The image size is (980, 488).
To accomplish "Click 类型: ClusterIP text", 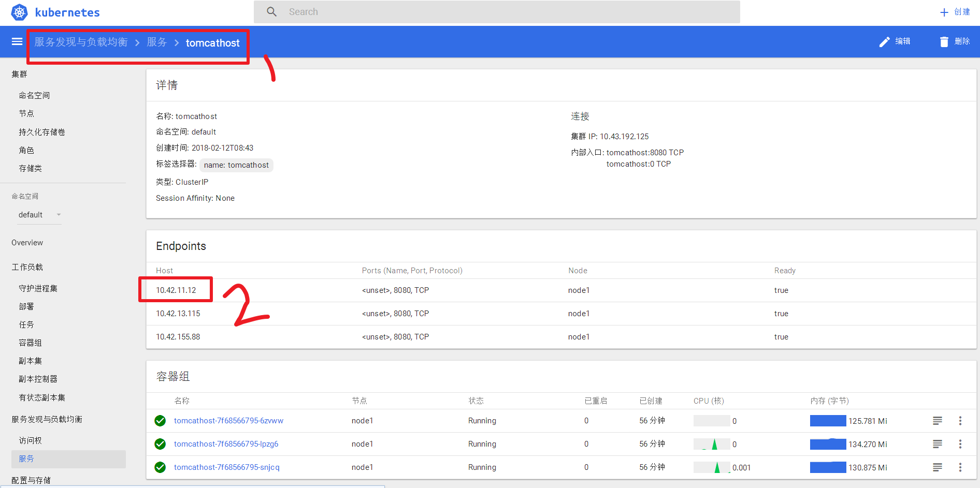I will point(182,182).
